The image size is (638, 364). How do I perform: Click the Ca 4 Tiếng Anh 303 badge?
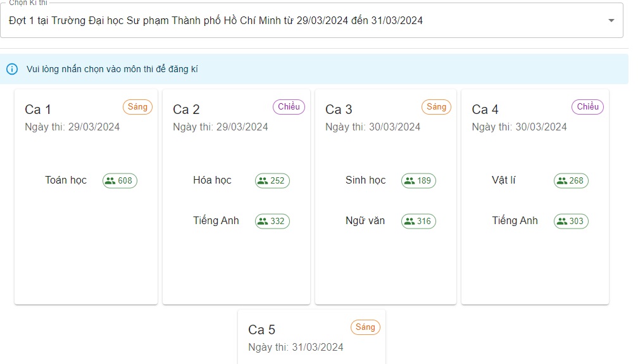[571, 221]
